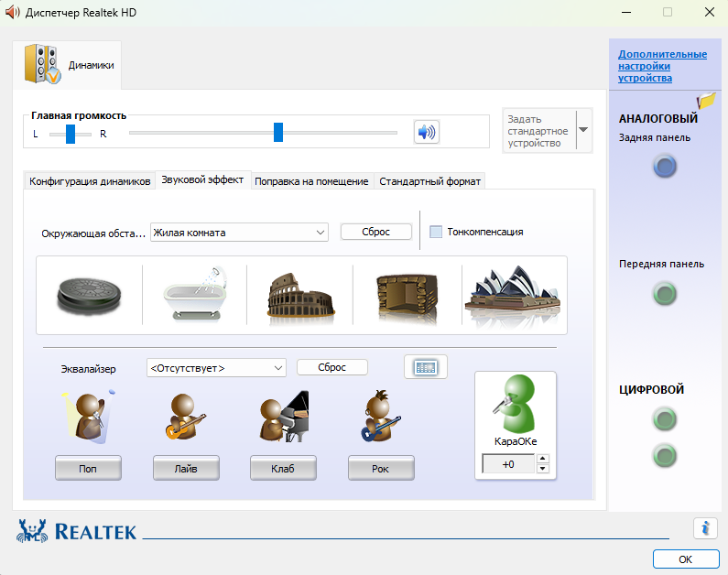Apply the Рок equalizer preset button

point(381,468)
